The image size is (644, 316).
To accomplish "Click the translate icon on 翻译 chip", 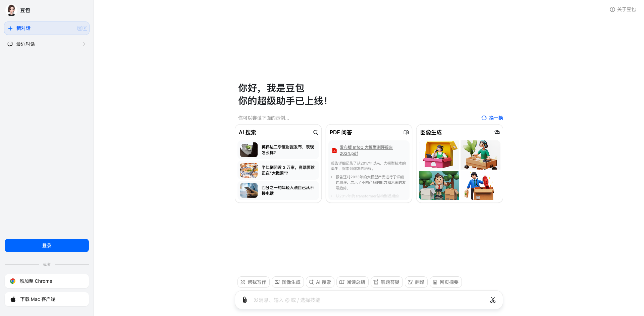I will 410,282.
